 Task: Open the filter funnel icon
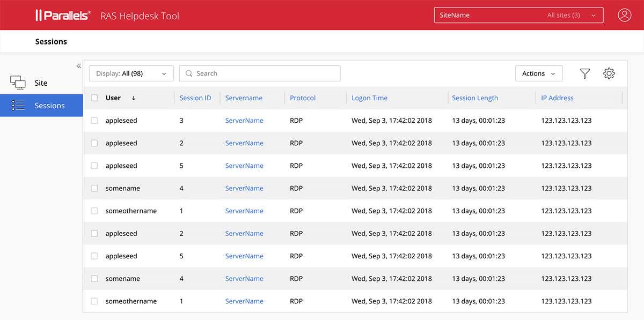(x=585, y=74)
